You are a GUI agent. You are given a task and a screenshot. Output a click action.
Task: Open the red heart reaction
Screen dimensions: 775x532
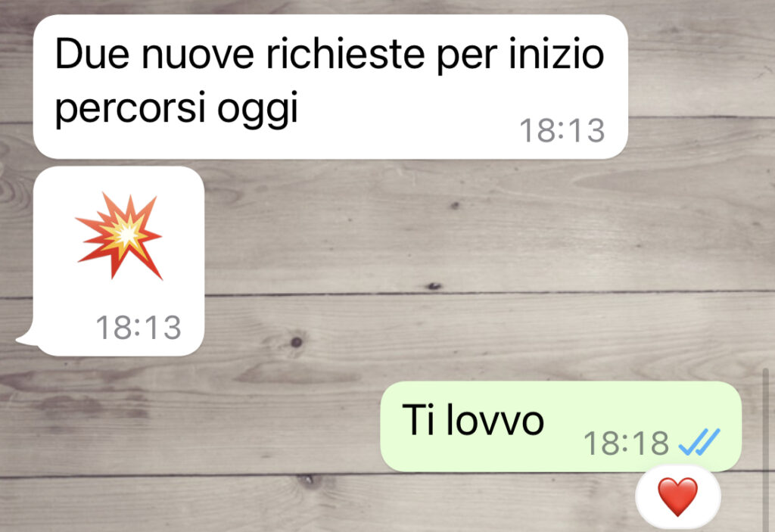coord(677,497)
